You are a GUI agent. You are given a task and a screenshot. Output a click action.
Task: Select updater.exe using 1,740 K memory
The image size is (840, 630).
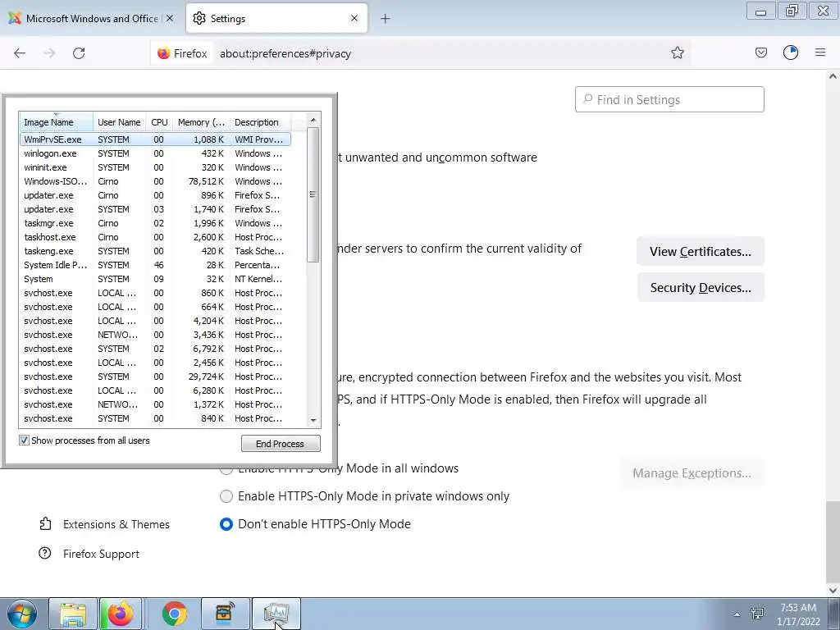click(x=155, y=209)
